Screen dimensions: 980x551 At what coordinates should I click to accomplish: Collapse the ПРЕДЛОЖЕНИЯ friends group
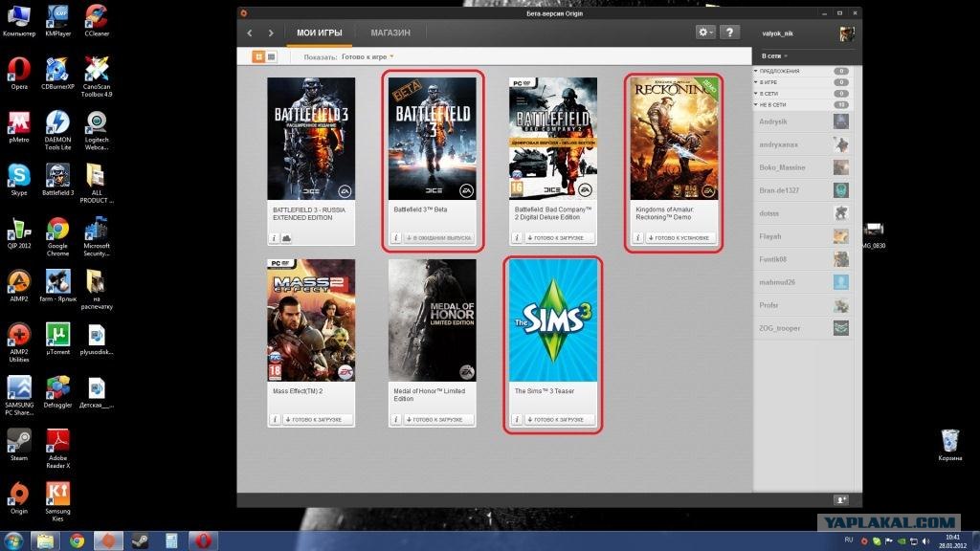802,71
